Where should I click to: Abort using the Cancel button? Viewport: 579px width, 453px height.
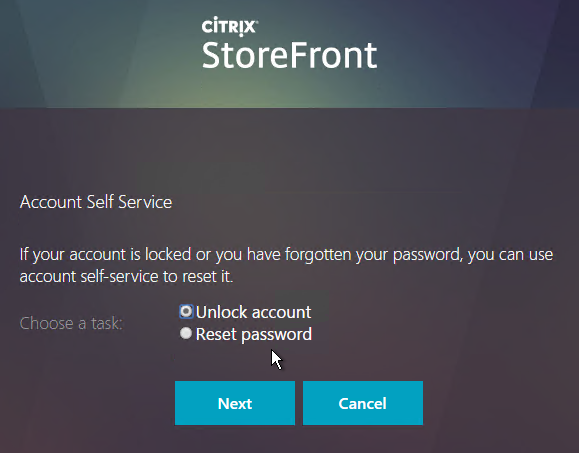363,403
